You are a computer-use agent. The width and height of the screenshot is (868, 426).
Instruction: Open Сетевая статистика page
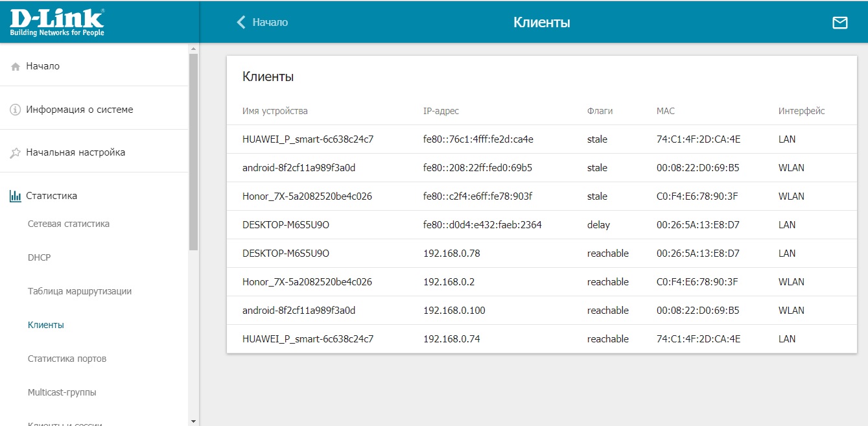point(69,224)
